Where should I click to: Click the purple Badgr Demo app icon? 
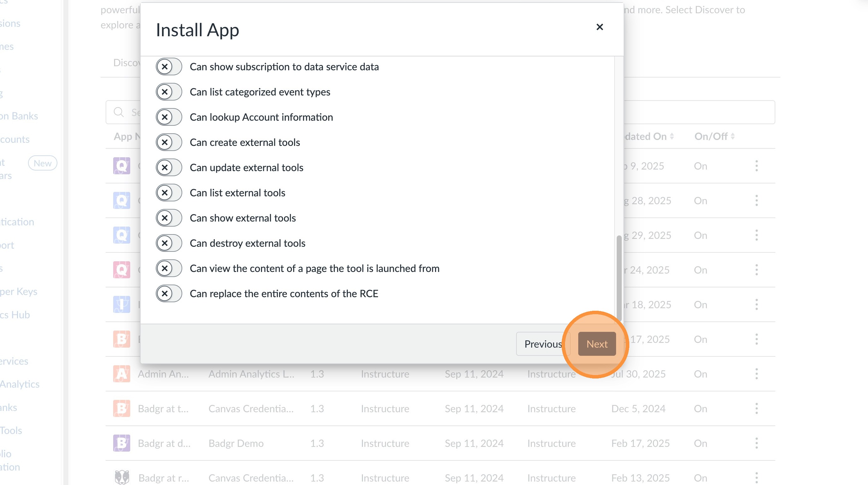(121, 443)
